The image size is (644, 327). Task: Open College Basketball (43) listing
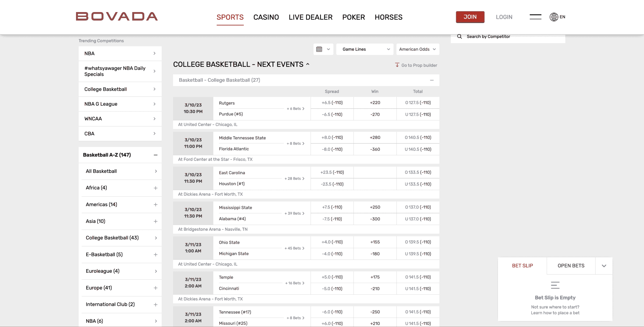[x=122, y=238]
